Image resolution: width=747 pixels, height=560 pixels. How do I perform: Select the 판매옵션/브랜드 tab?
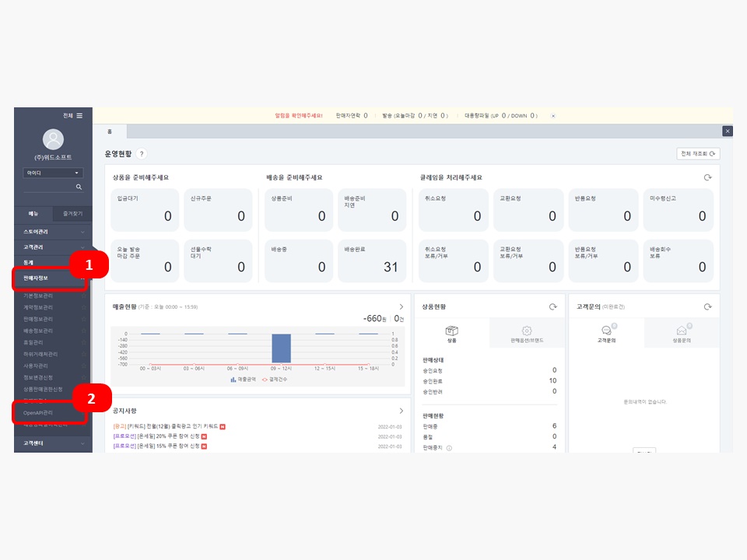[527, 334]
